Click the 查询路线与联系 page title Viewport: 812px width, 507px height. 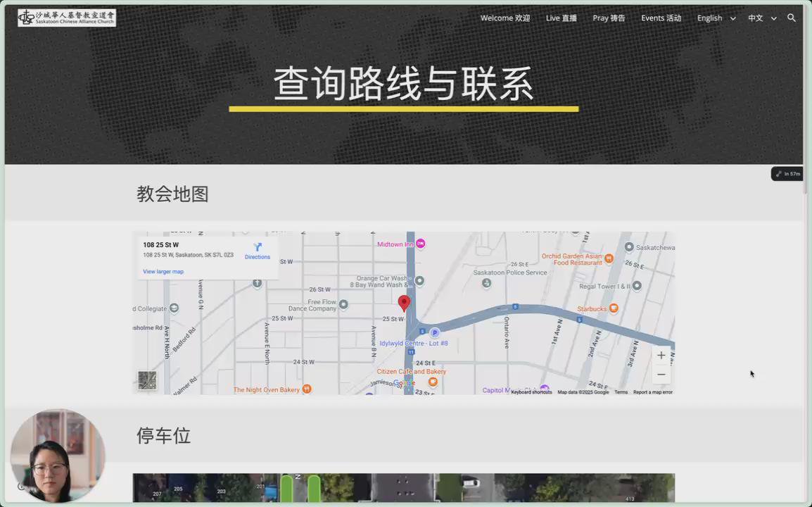click(x=403, y=84)
